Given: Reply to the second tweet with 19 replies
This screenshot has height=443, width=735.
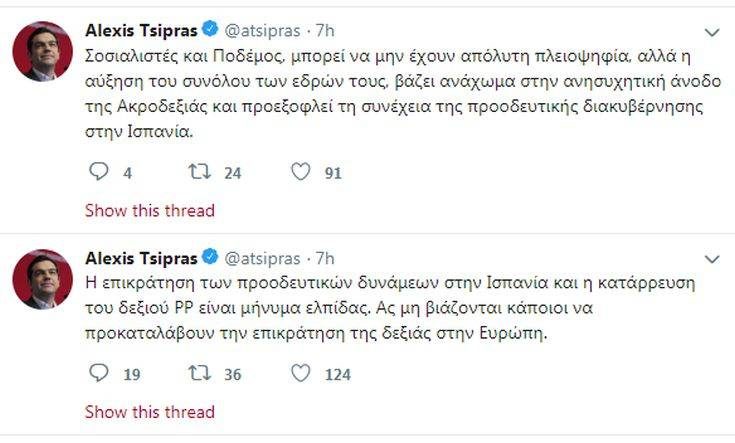Looking at the screenshot, I should pyautogui.click(x=98, y=373).
